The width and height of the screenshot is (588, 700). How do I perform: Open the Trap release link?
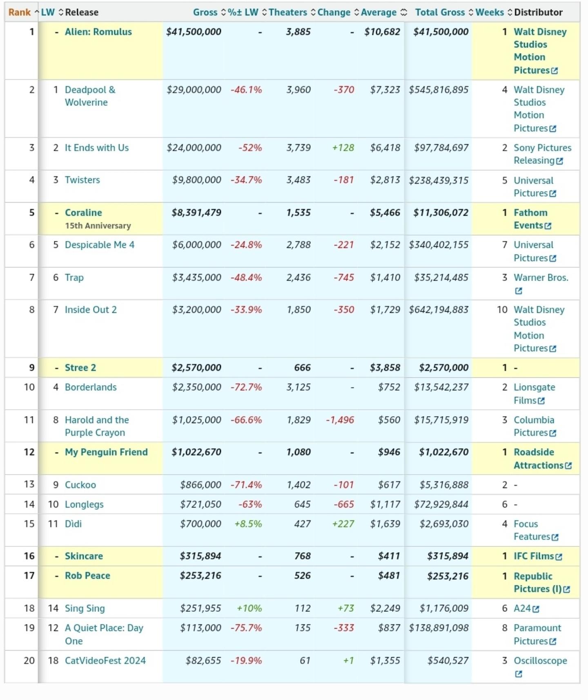[x=74, y=278]
